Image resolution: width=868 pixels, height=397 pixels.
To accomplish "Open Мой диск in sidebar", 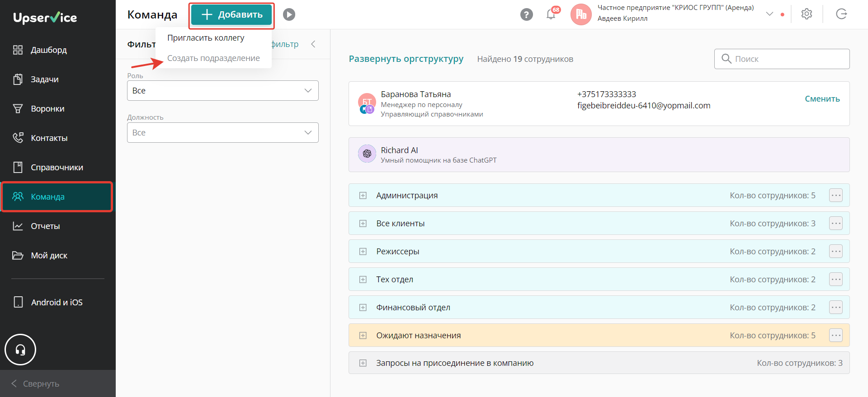I will click(x=57, y=255).
